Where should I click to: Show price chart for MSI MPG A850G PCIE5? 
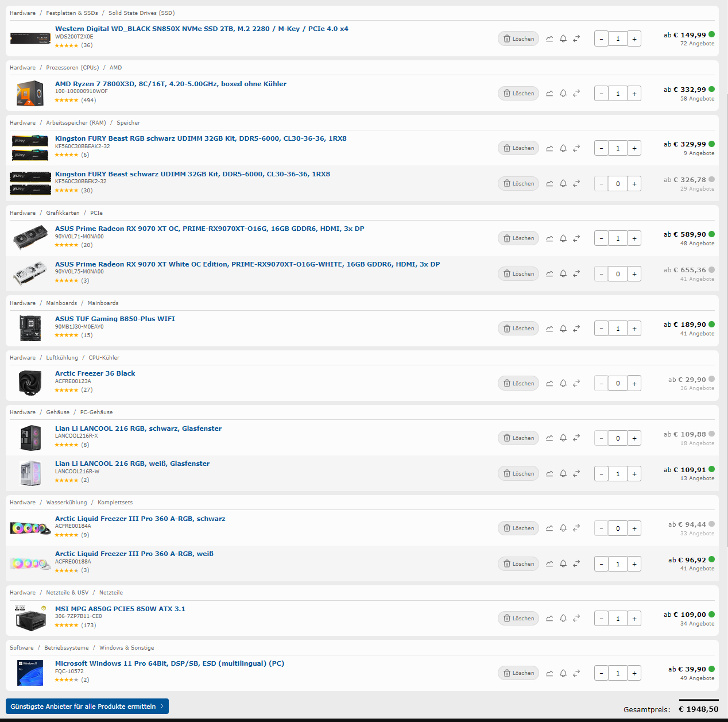click(x=549, y=619)
